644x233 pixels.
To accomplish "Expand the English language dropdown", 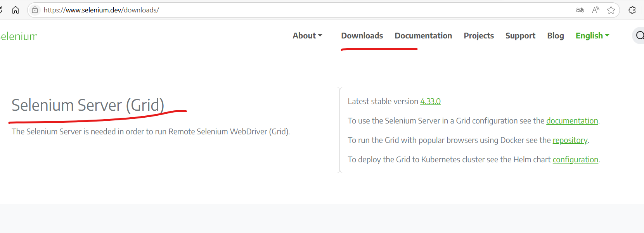I will tap(592, 36).
